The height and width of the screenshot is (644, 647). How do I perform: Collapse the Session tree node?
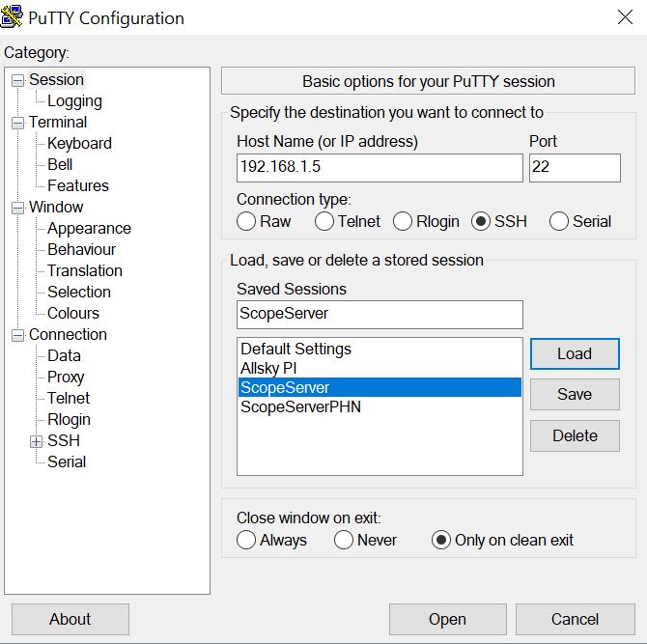[x=17, y=80]
